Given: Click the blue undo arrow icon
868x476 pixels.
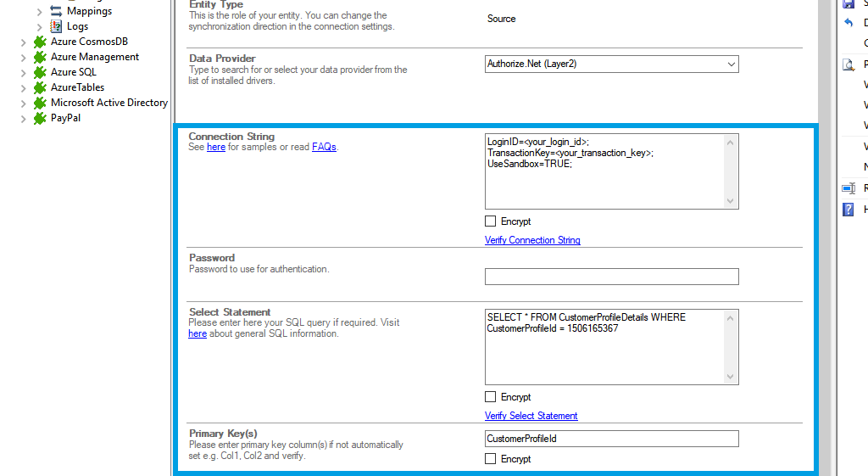Looking at the screenshot, I should pos(849,23).
